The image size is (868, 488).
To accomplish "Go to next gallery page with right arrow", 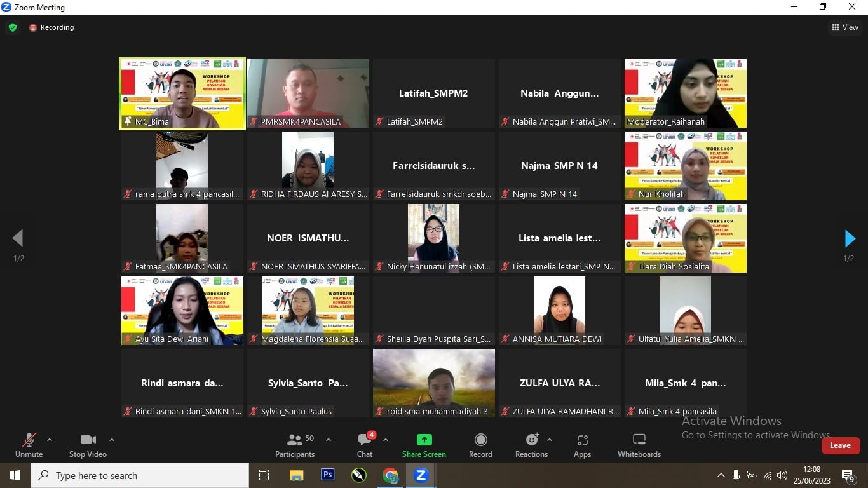I will [850, 238].
